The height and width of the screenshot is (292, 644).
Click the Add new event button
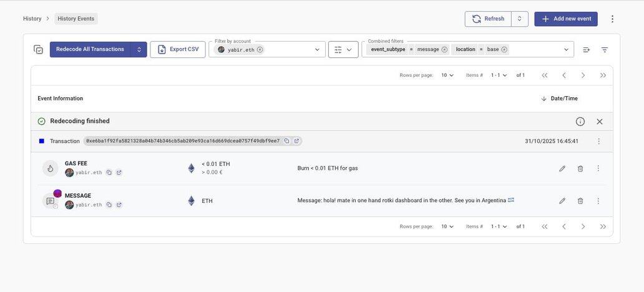pyautogui.click(x=565, y=19)
